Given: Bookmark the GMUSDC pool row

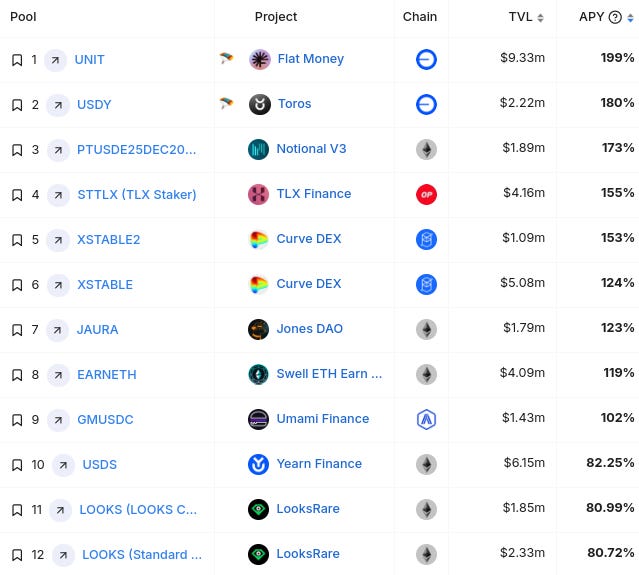Looking at the screenshot, I should (x=17, y=420).
